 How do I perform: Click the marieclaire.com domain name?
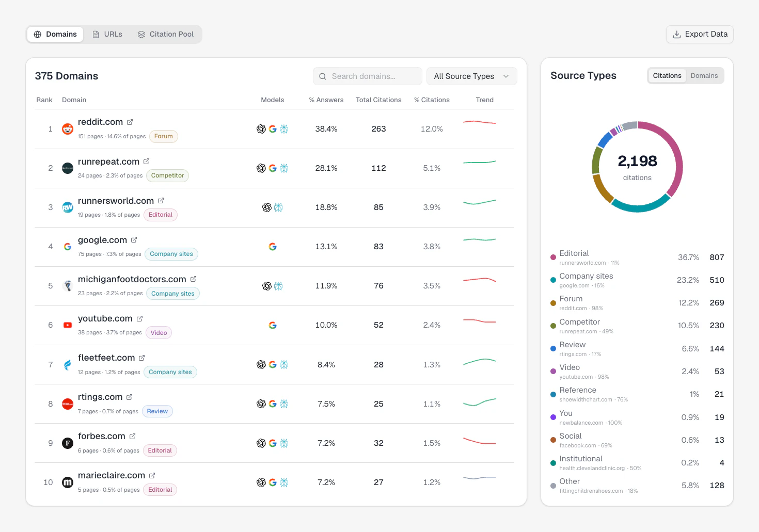tap(112, 476)
